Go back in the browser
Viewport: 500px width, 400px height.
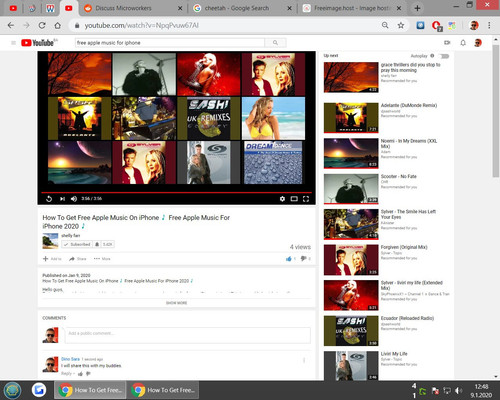[x=11, y=25]
